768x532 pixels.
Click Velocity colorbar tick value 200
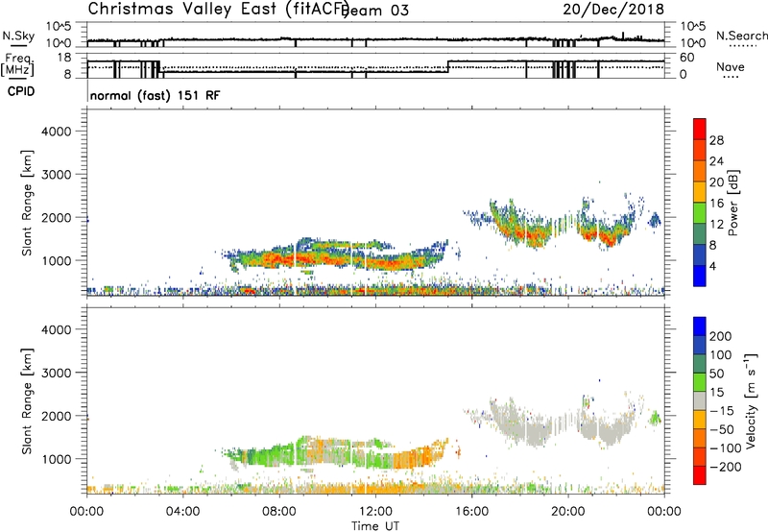pos(720,336)
